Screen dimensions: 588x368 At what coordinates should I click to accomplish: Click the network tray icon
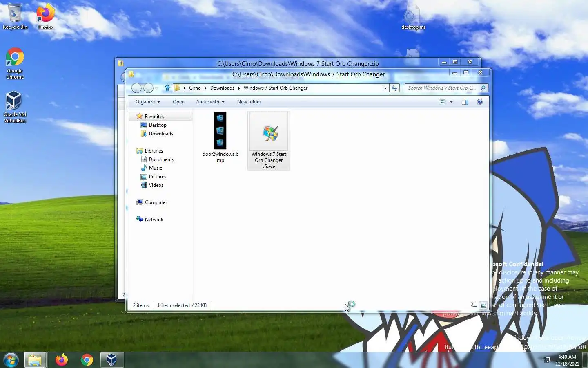(x=547, y=360)
